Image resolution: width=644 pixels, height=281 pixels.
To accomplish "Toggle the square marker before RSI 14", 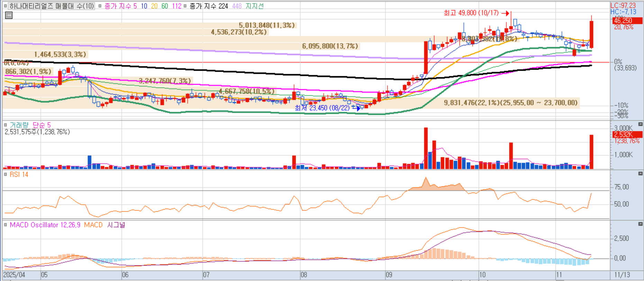I will tap(6, 174).
